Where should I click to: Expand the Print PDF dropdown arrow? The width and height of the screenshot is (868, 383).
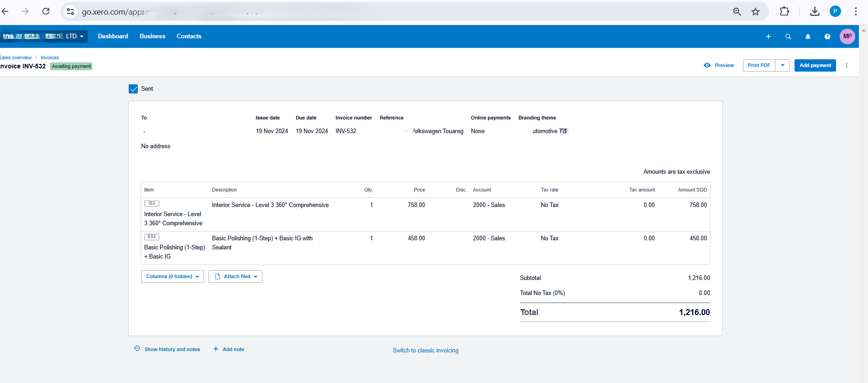[x=783, y=66]
